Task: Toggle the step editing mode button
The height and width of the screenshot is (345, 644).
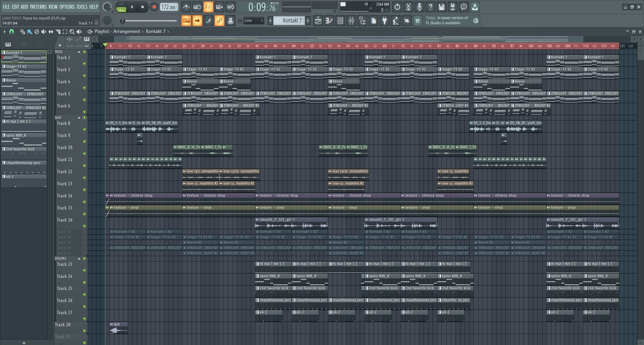Action: [x=208, y=21]
